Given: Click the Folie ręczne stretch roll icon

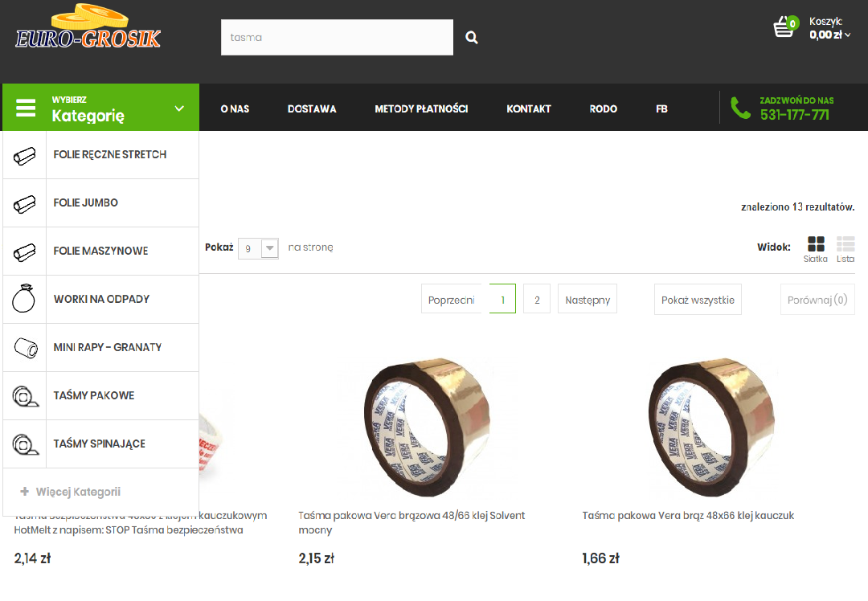Looking at the screenshot, I should click(24, 156).
